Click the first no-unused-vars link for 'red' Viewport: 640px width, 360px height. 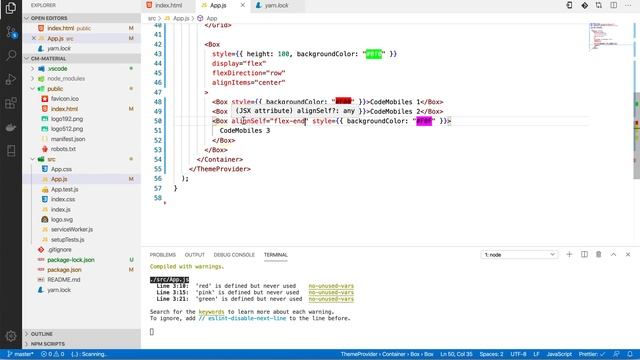click(331, 286)
